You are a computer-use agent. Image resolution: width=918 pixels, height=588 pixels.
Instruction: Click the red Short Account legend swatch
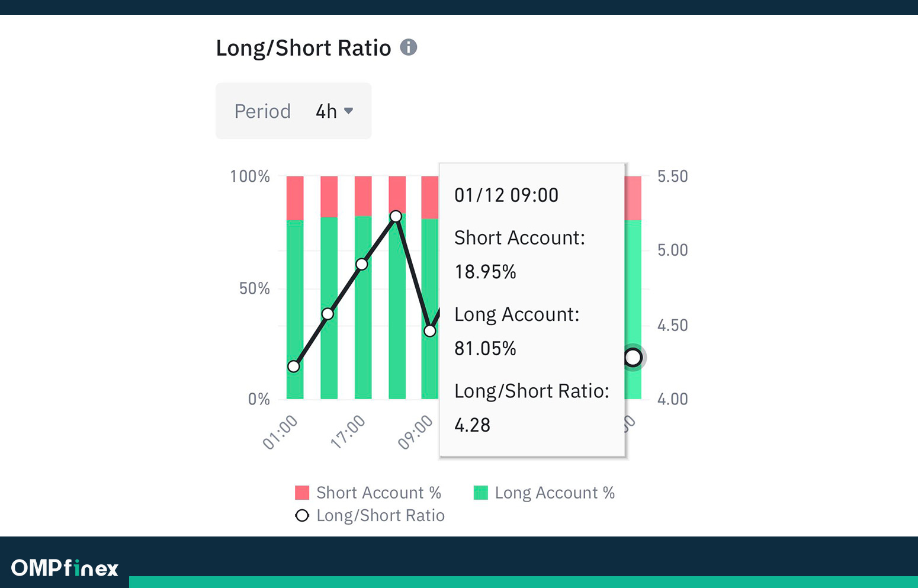click(302, 493)
